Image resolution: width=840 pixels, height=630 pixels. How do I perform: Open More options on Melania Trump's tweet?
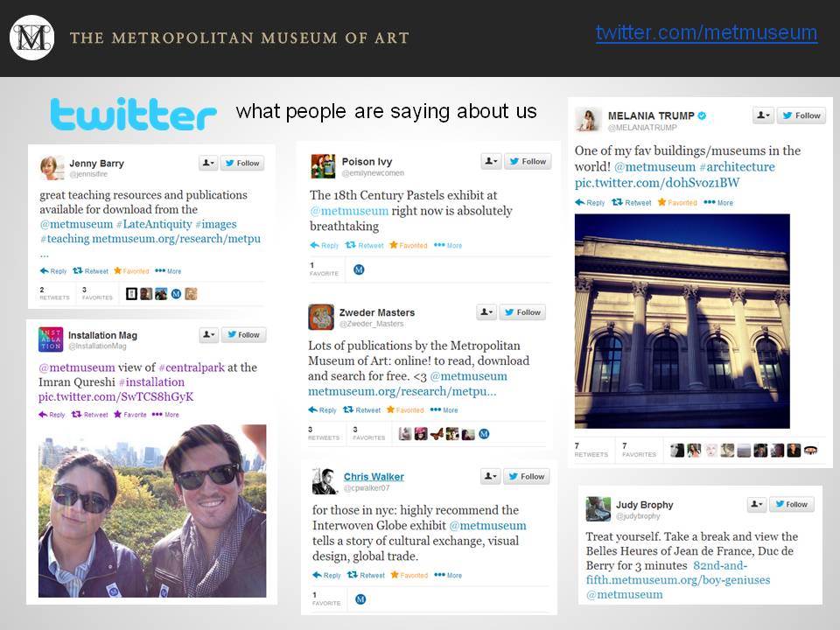[x=718, y=202]
